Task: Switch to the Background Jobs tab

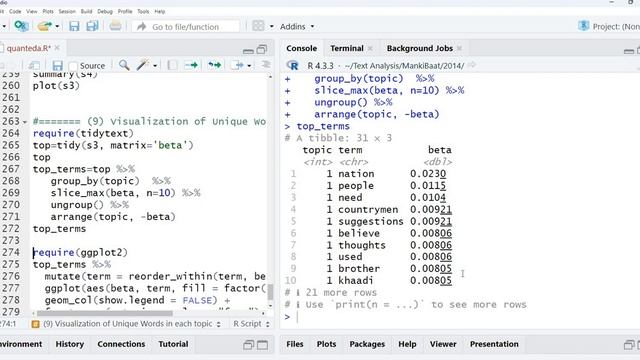Action: 420,48
